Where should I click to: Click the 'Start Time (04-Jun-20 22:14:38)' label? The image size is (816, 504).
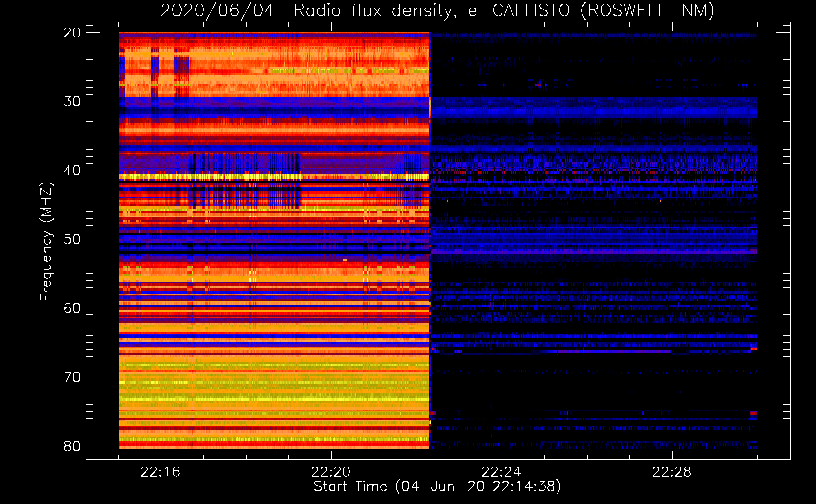point(437,487)
